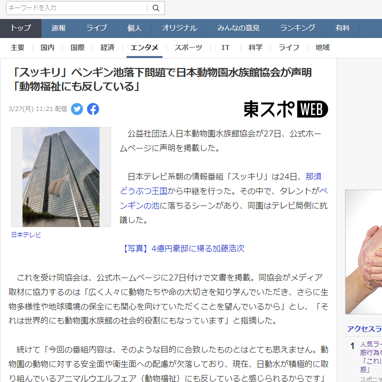The width and height of the screenshot is (382, 382).
Task: Select the 国内 category
Action: point(47,48)
